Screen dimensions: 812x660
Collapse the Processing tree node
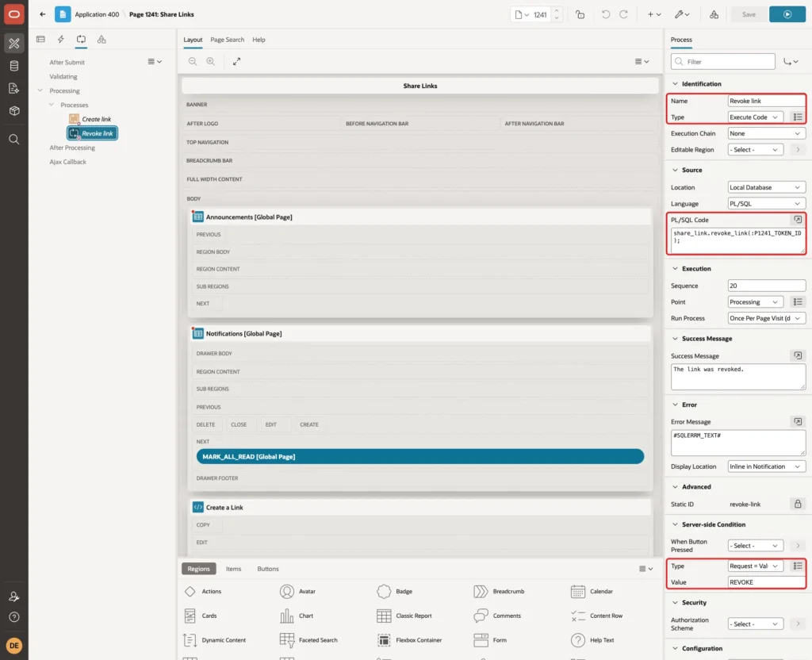(40, 90)
